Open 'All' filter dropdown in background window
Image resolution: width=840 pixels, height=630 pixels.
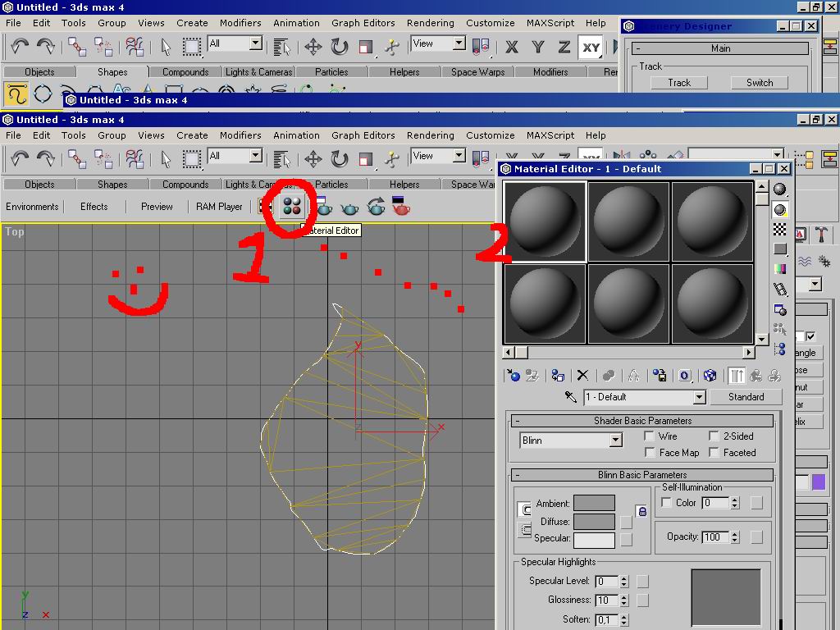[x=256, y=43]
